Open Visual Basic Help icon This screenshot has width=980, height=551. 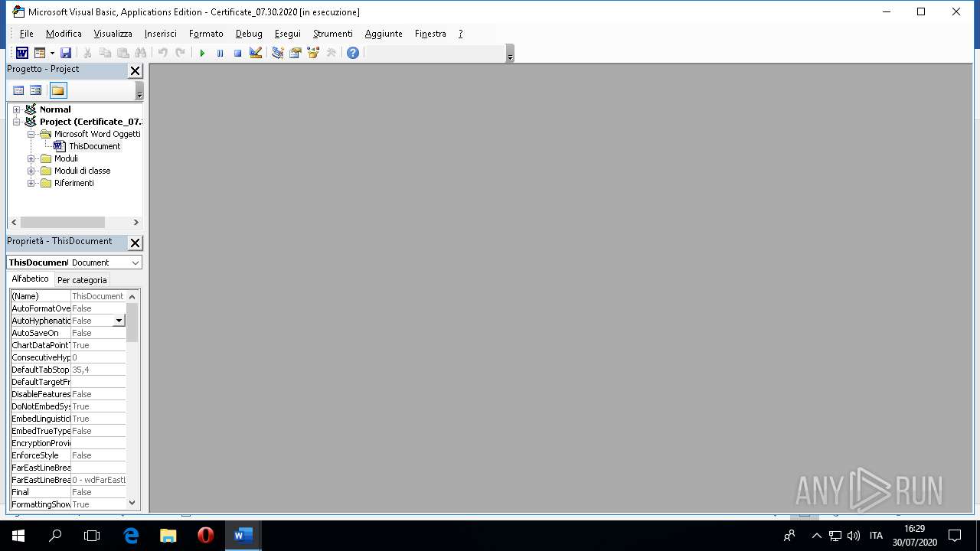[352, 53]
